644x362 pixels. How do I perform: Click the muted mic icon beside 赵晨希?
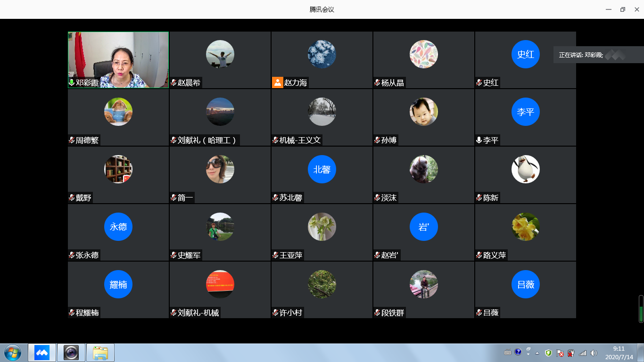click(173, 82)
